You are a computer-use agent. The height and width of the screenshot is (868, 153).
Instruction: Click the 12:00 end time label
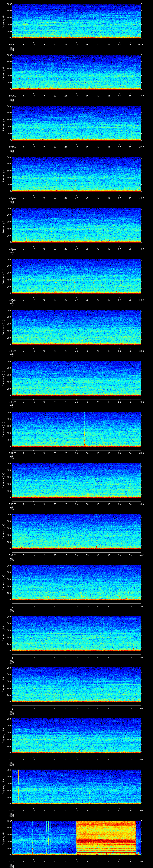coord(141,657)
